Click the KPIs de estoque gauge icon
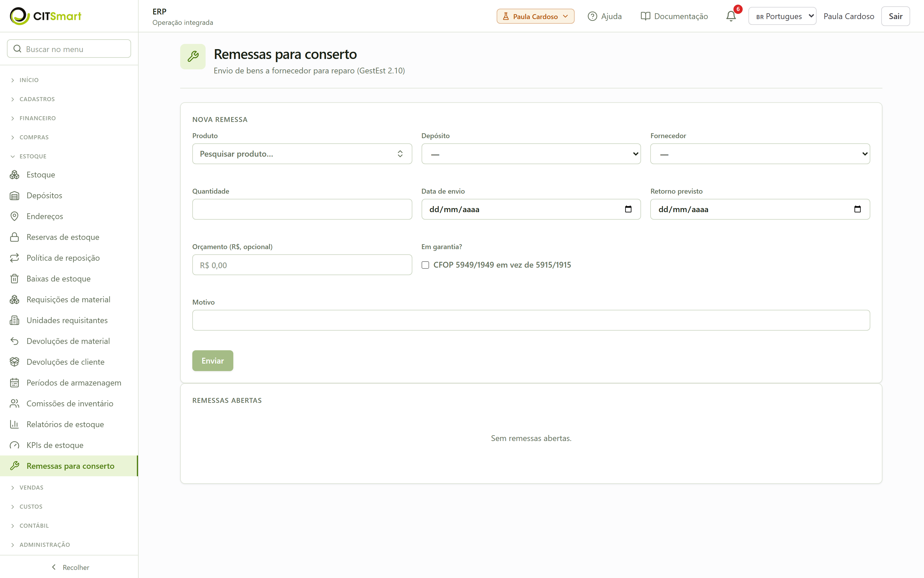 14,445
